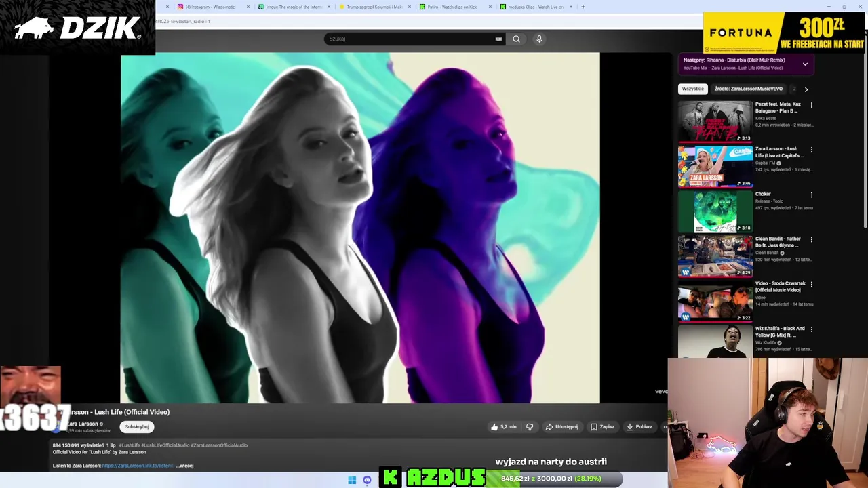The height and width of the screenshot is (488, 868).
Task: Click the '884 150 091 wyświetleń' view count
Action: tap(78, 445)
